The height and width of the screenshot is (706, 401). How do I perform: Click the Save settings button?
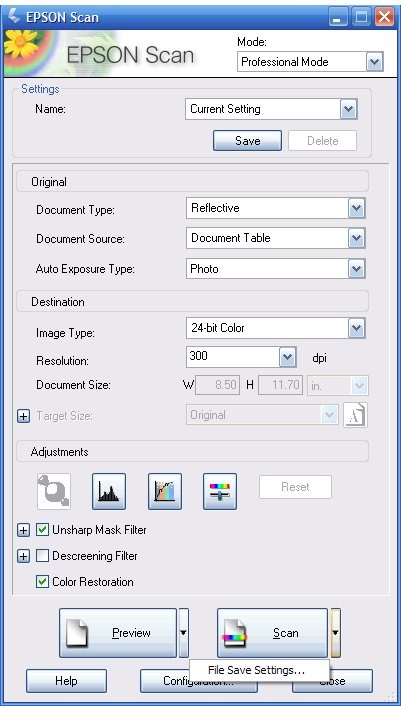click(x=248, y=140)
